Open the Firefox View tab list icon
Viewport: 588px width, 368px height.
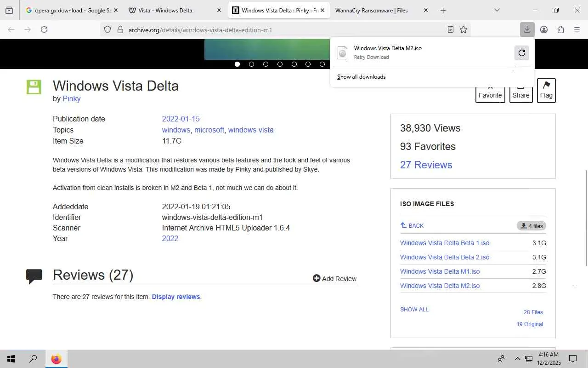pyautogui.click(x=9, y=10)
